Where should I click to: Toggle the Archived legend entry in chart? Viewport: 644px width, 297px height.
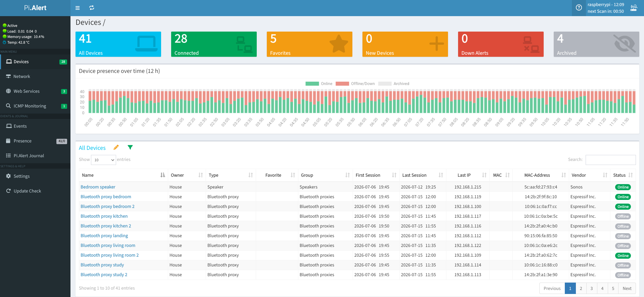click(394, 84)
